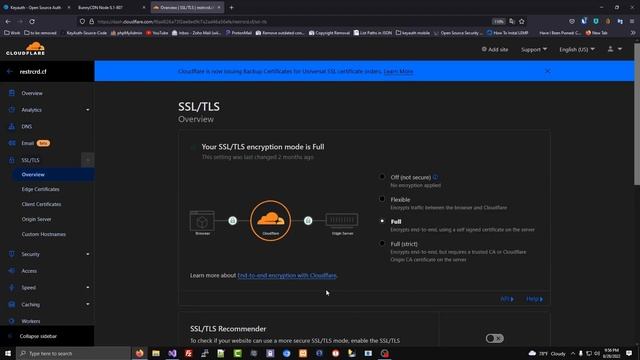Open Firefox from the taskbar
This screenshot has height=360, width=640.
pyautogui.click(x=140, y=353)
